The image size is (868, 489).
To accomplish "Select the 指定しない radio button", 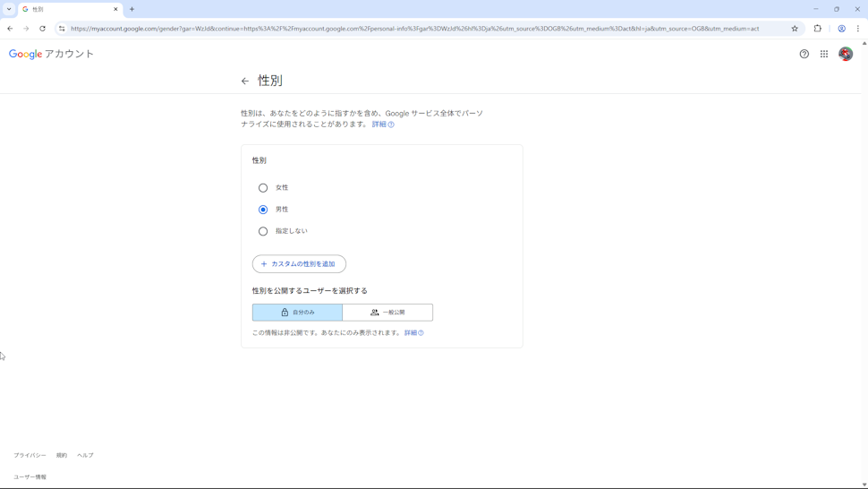I will point(263,231).
